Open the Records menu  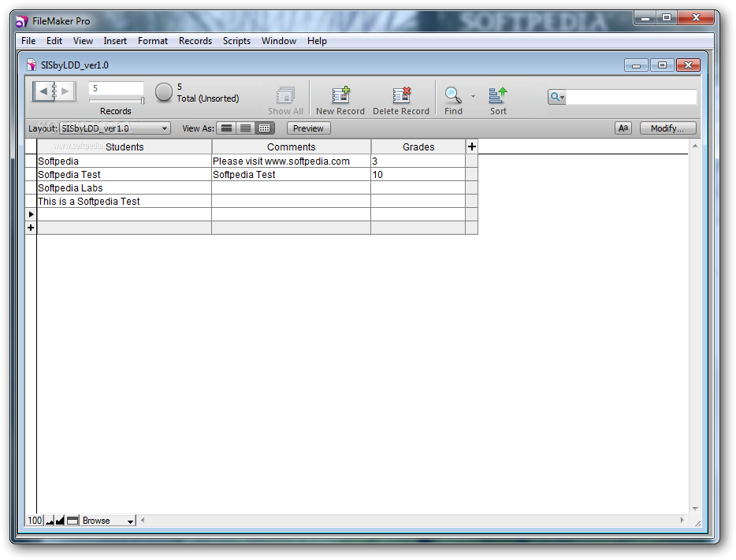click(x=195, y=41)
